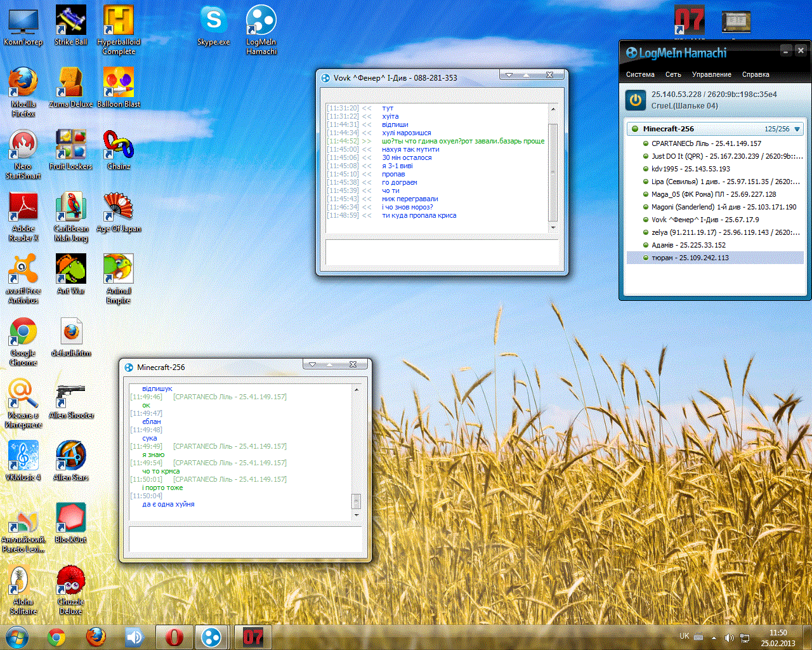Viewport: 812px width, 650px height.
Task: Open VKMusic 4 desktop shortcut
Action: coord(23,461)
